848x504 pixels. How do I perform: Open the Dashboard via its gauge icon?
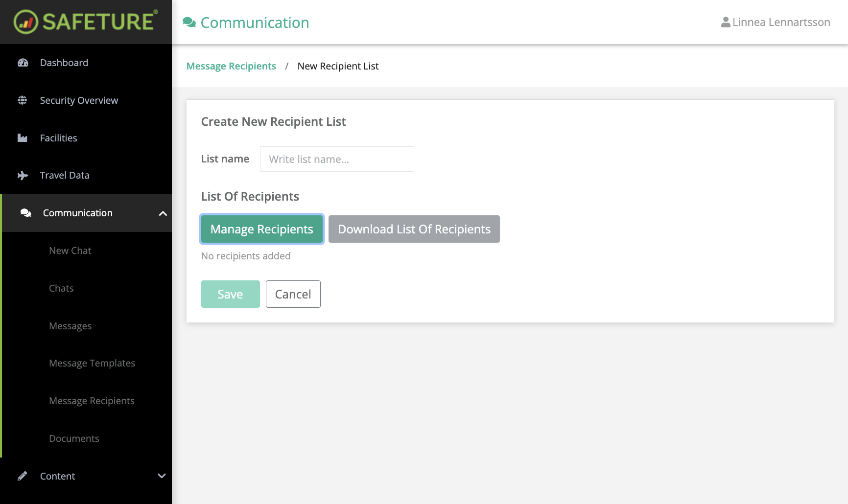23,62
